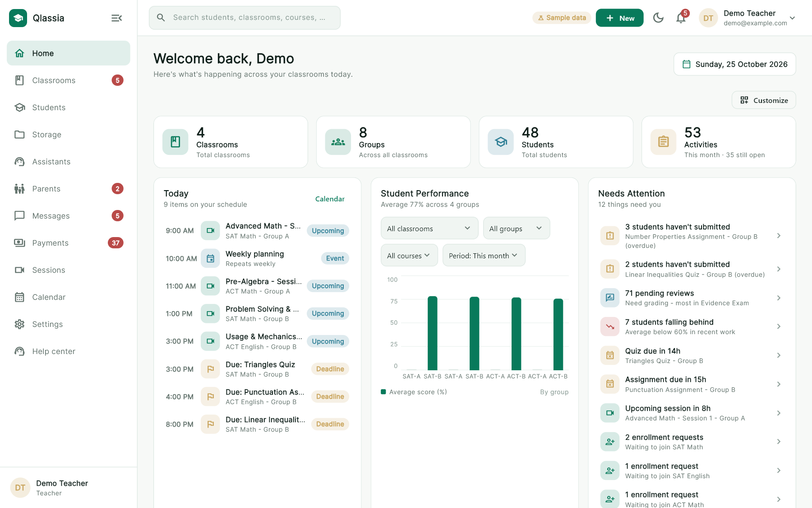Click the Activities stat card clipboard icon
812x508 pixels.
tap(663, 142)
